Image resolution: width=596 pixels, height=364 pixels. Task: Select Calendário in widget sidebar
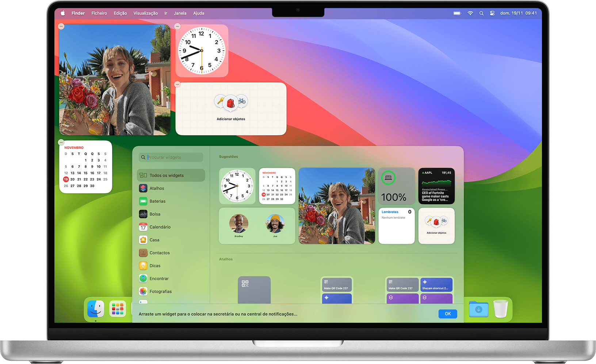click(x=171, y=227)
